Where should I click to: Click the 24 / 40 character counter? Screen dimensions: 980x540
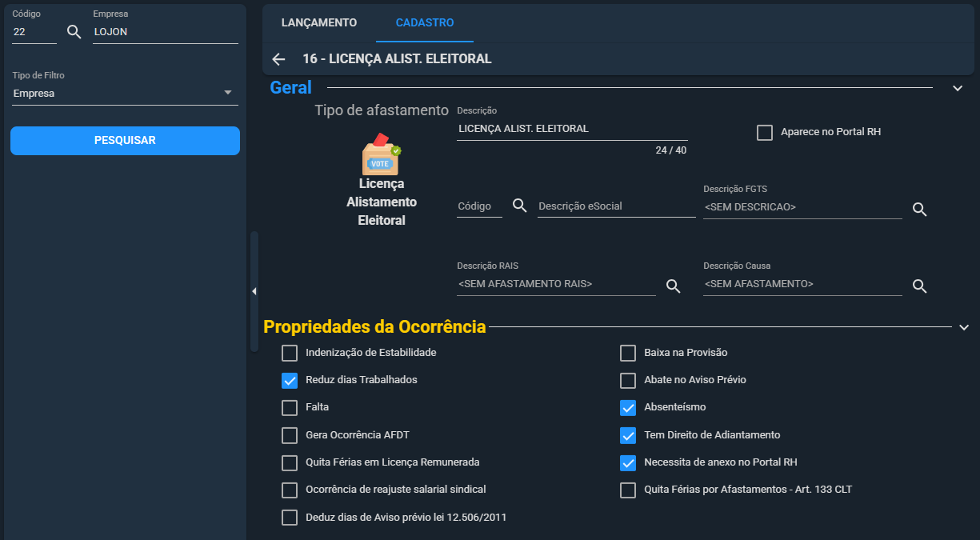(670, 150)
